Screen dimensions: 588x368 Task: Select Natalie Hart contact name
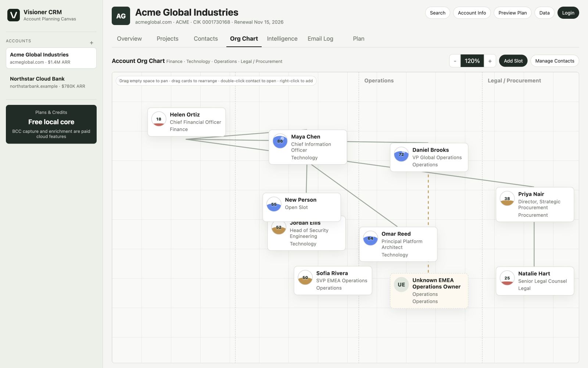click(534, 274)
